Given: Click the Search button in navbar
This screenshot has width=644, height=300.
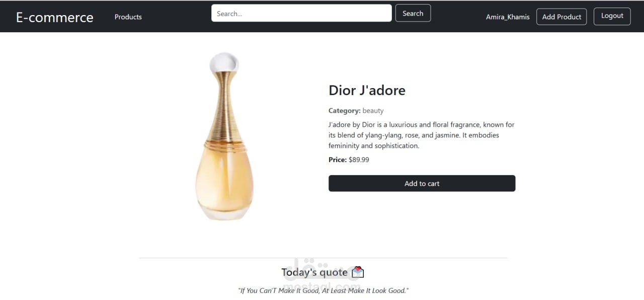Looking at the screenshot, I should [x=413, y=13].
